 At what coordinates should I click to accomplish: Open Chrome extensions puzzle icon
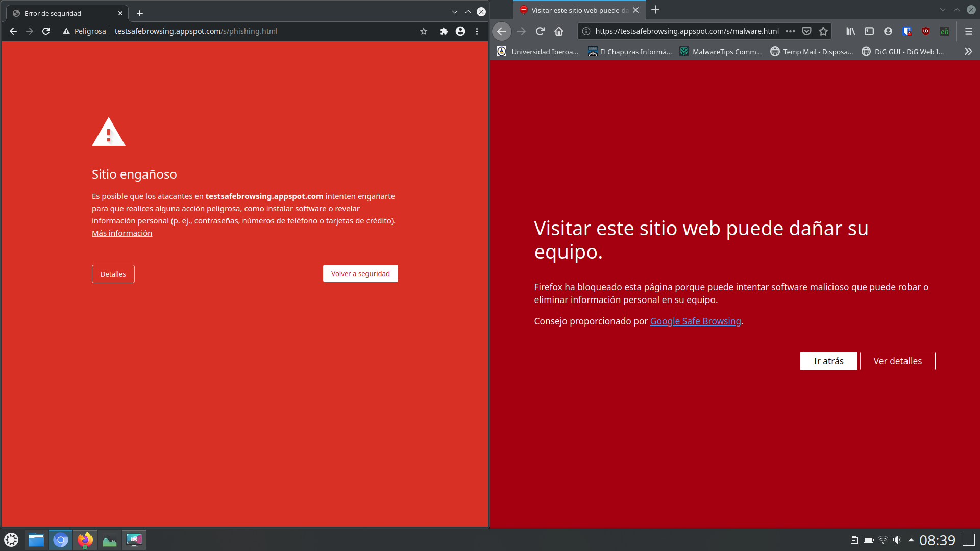tap(444, 31)
